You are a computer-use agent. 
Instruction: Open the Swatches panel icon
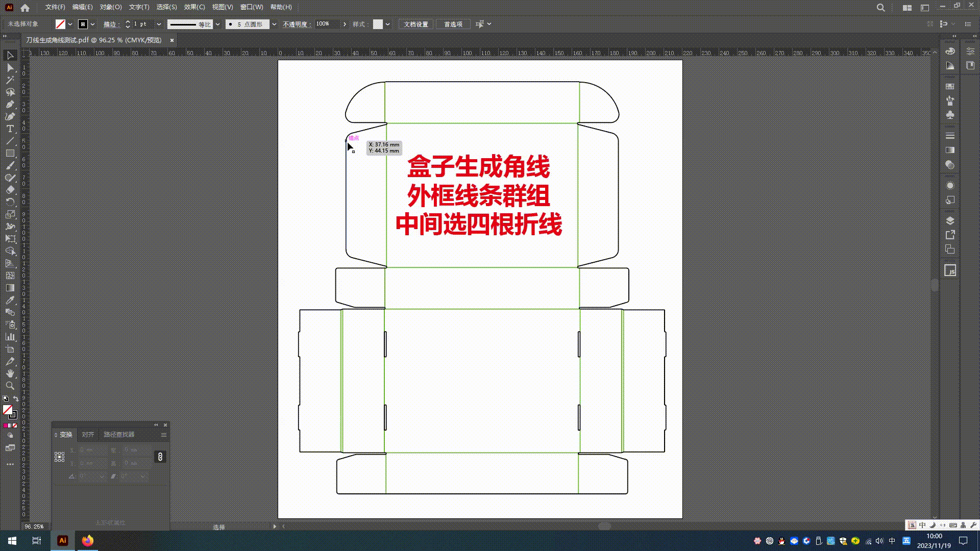click(950, 86)
